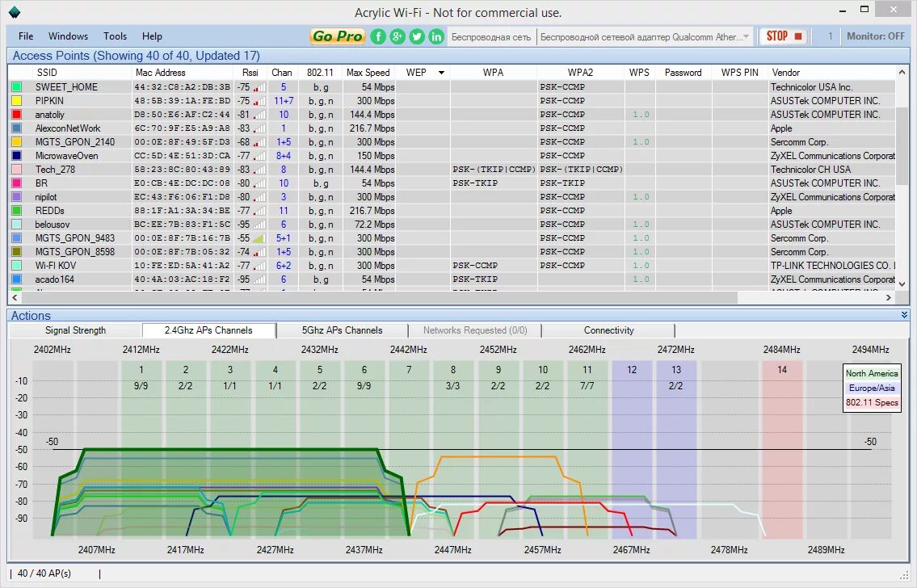Click channel 14 band in graph
Image resolution: width=917 pixels, height=588 pixels.
tap(782, 449)
